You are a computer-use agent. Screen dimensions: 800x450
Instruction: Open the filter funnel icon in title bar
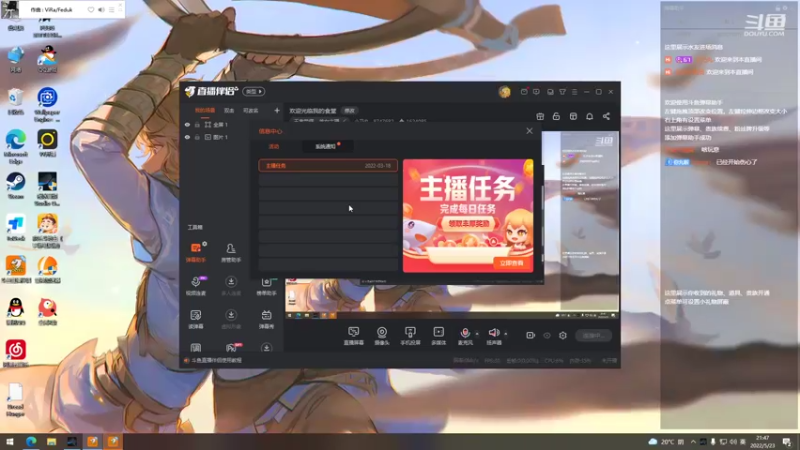coord(562,92)
